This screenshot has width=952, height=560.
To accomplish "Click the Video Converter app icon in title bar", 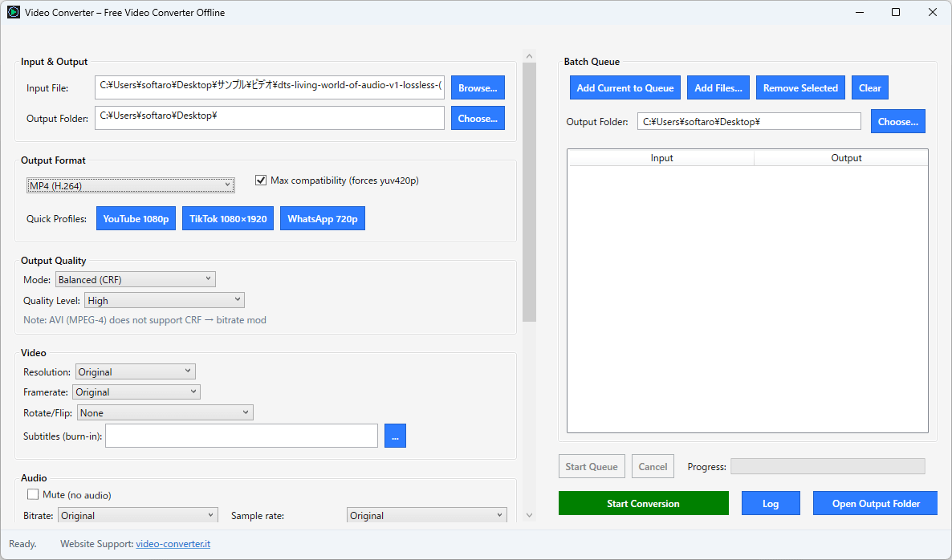I will point(14,13).
